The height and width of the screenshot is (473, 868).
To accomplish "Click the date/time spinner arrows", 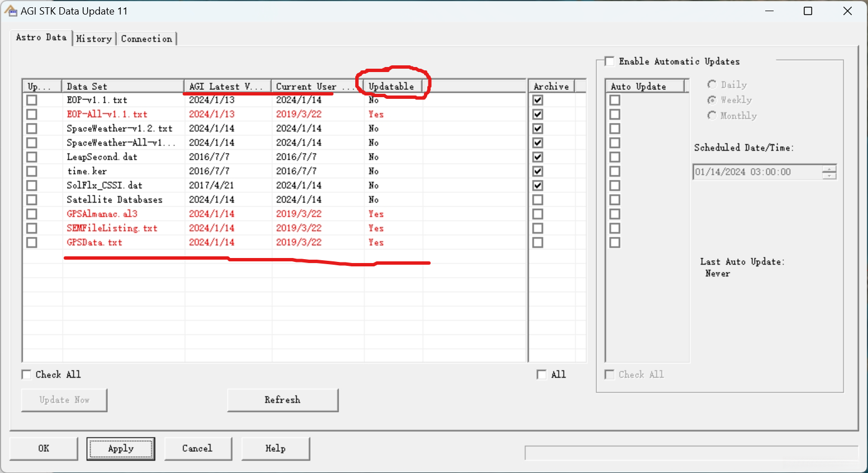I will click(x=829, y=172).
